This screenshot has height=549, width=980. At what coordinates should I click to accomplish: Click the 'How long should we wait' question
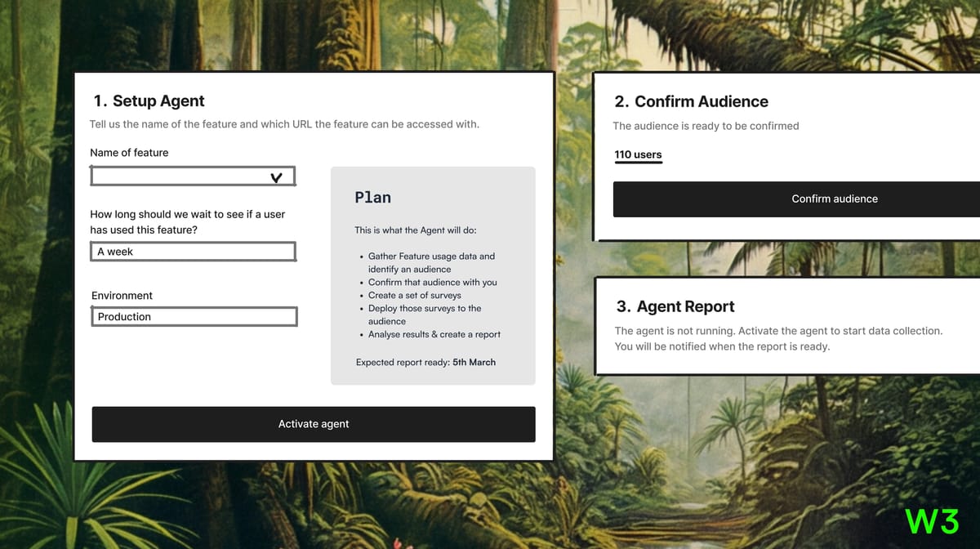click(187, 222)
